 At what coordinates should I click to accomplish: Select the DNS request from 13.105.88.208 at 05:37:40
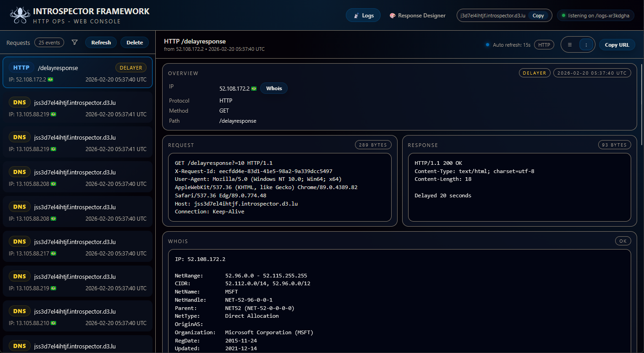pyautogui.click(x=77, y=178)
